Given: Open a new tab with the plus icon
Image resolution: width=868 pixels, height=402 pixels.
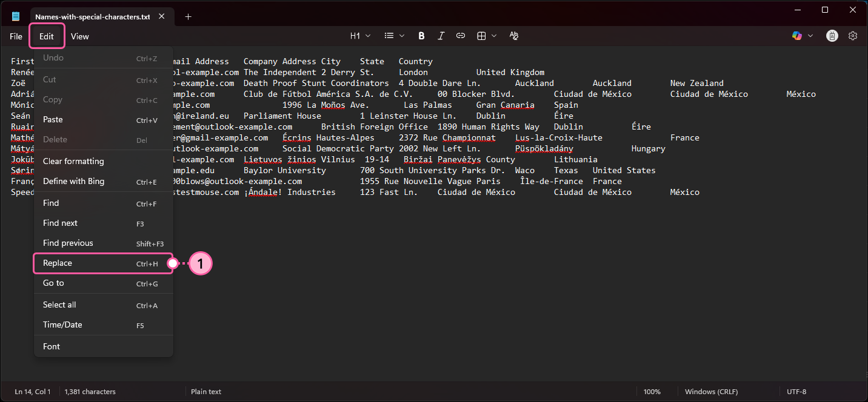Looking at the screenshot, I should pyautogui.click(x=188, y=16).
